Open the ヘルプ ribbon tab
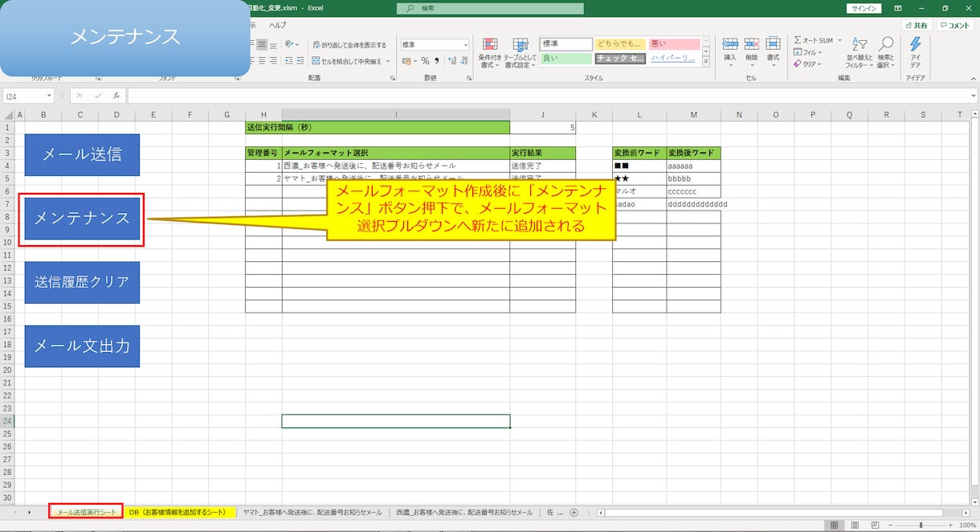The image size is (980, 532). [277, 25]
